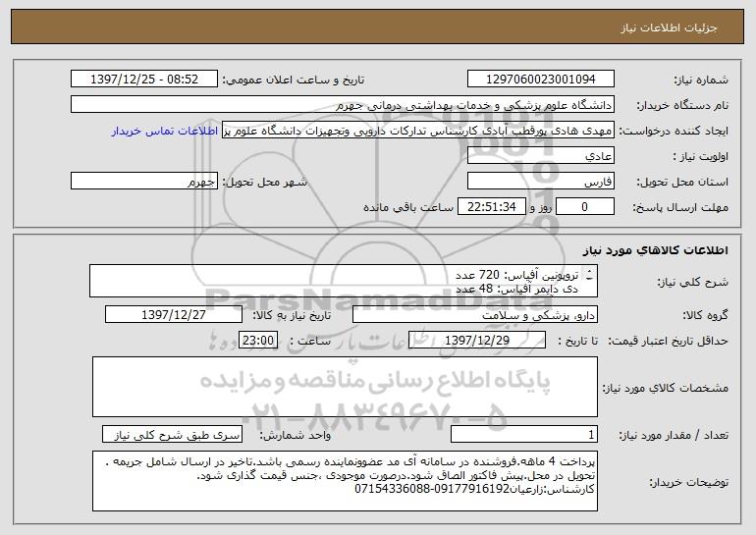Click the down arrow of description box scroller
The image size is (756, 535).
tap(589, 279)
